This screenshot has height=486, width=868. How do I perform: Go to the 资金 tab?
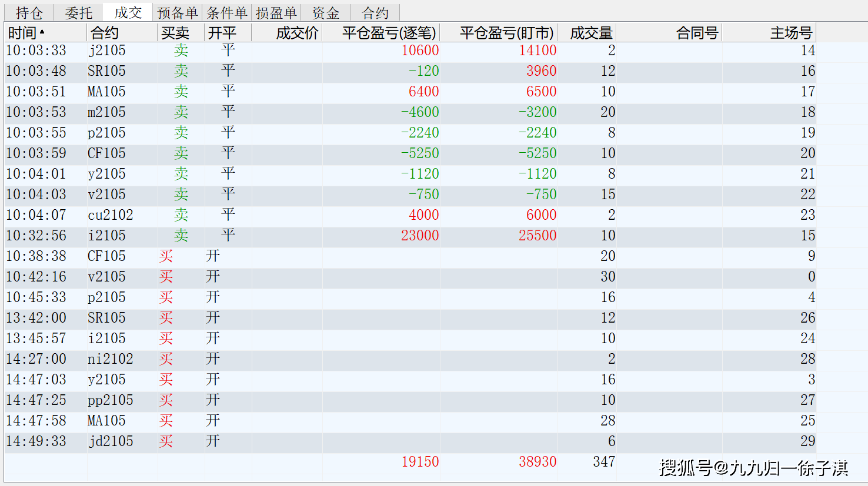pyautogui.click(x=326, y=13)
